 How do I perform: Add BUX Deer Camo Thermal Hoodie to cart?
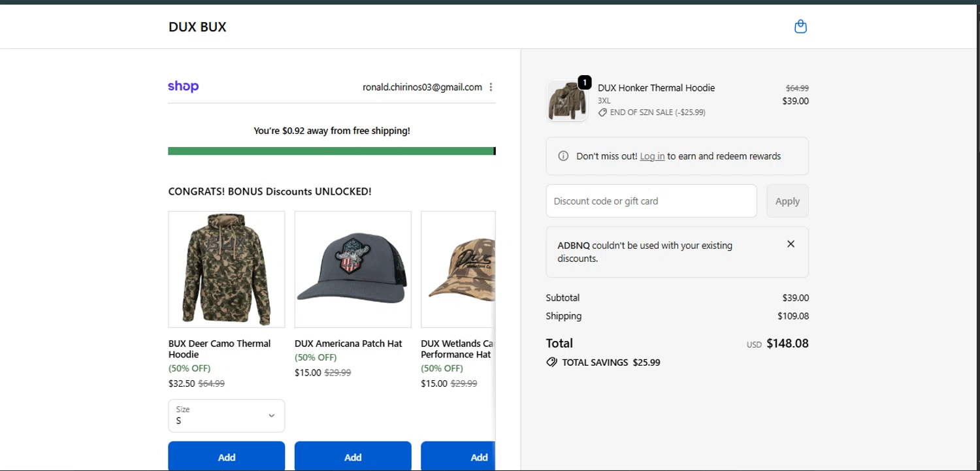[226, 456]
